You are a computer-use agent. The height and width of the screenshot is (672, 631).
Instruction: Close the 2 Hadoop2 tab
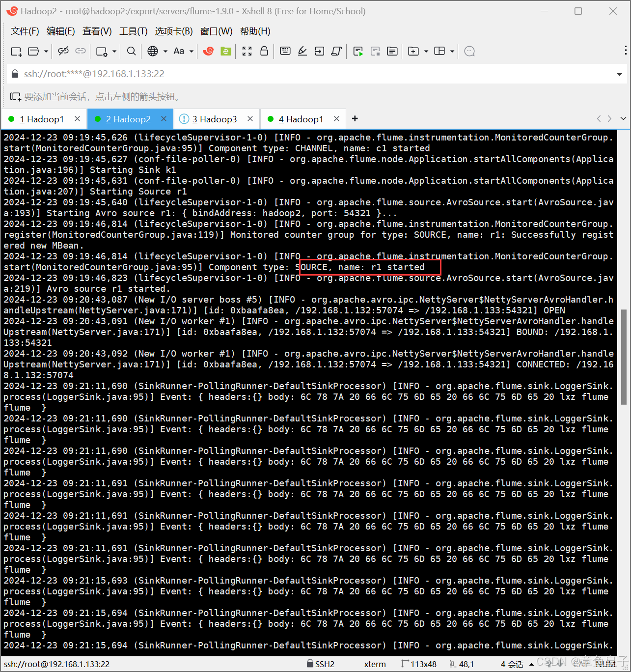[164, 119]
